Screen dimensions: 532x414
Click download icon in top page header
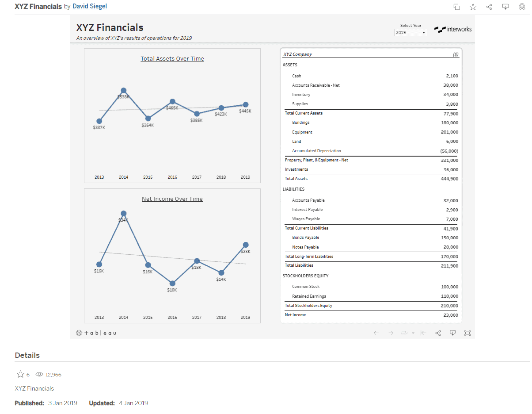tap(505, 7)
